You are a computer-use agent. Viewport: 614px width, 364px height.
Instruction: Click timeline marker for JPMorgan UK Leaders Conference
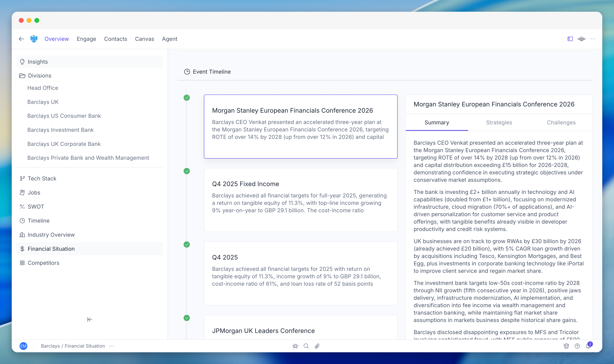(x=187, y=318)
